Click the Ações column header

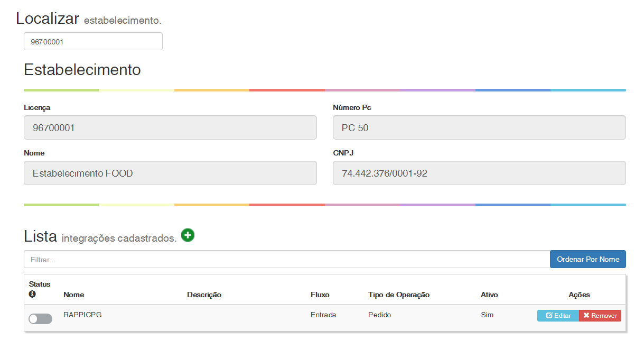[579, 295]
